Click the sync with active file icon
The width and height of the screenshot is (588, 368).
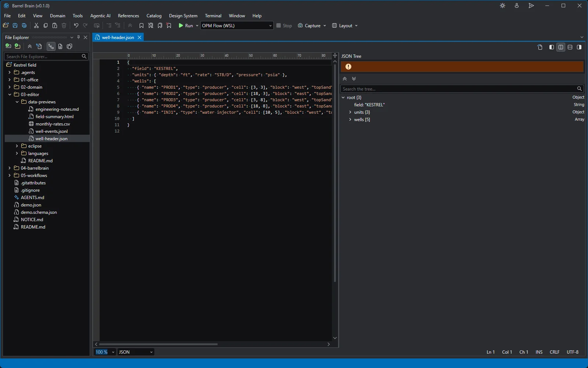pos(39,46)
